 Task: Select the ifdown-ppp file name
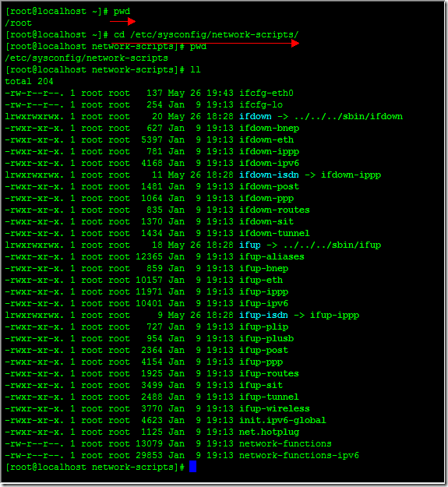266,199
